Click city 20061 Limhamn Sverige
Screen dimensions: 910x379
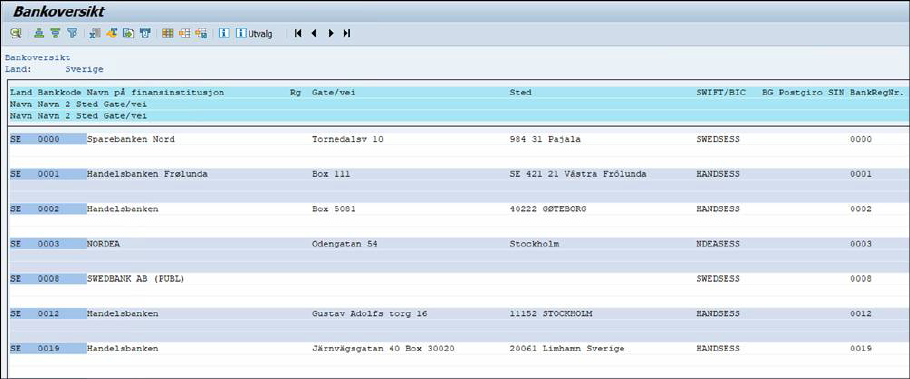tap(567, 348)
